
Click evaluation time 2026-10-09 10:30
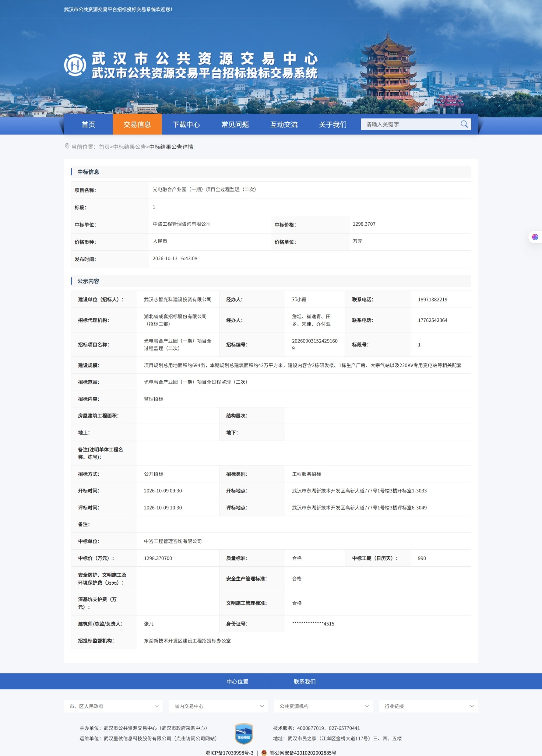pyautogui.click(x=163, y=507)
